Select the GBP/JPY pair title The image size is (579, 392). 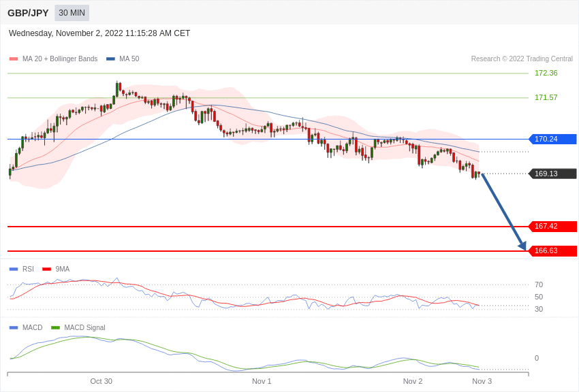(x=28, y=13)
